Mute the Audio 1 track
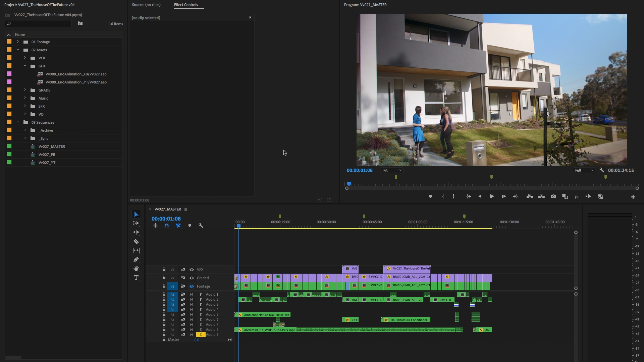 click(192, 294)
